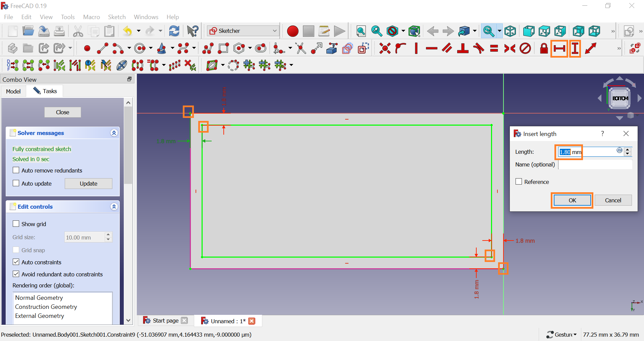The image size is (644, 341).
Task: Select the create point tool
Action: coord(87,49)
